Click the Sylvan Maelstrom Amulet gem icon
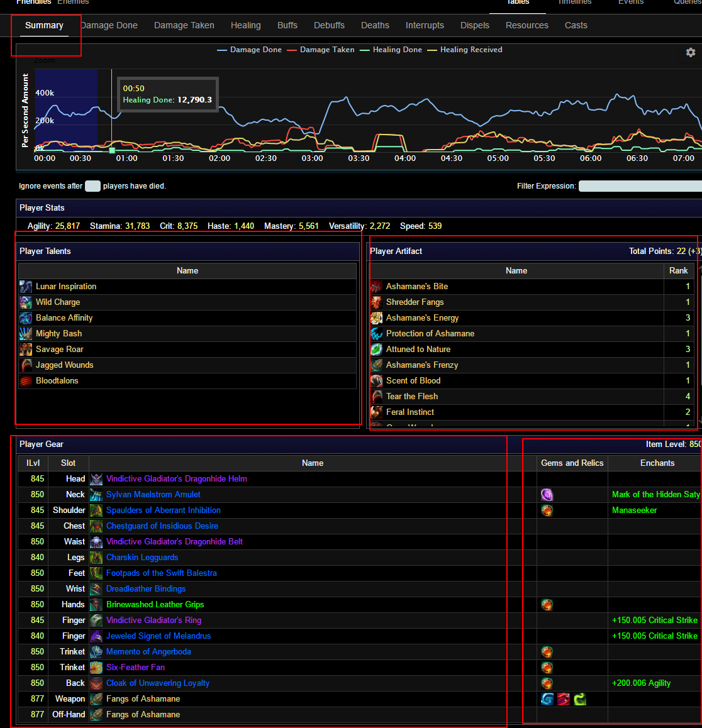Screen dimensions: 702x728 (547, 495)
